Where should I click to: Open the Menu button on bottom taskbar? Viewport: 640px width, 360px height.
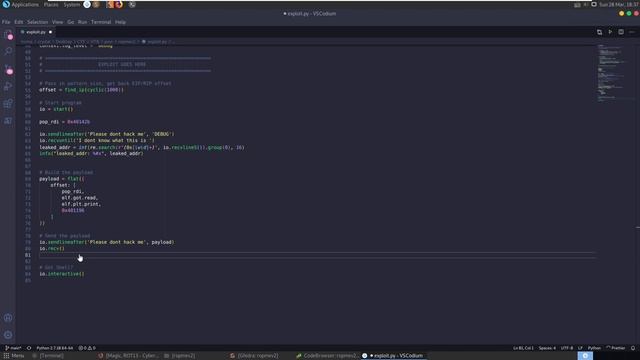click(14, 356)
